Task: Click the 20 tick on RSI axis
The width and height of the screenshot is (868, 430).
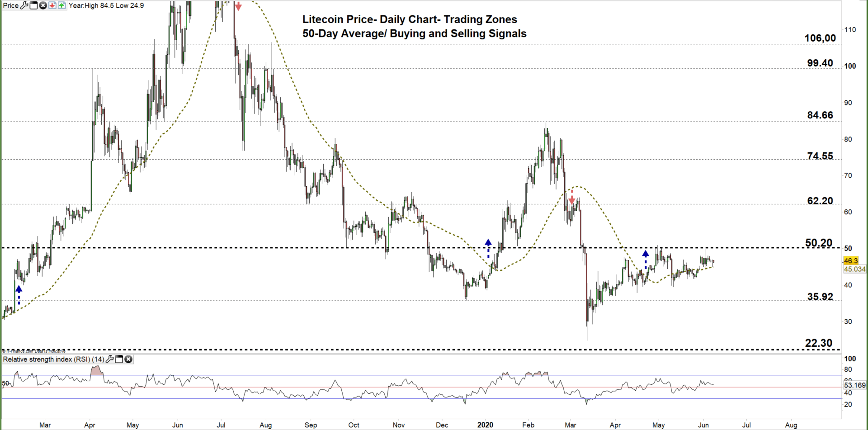Action: coord(848,404)
